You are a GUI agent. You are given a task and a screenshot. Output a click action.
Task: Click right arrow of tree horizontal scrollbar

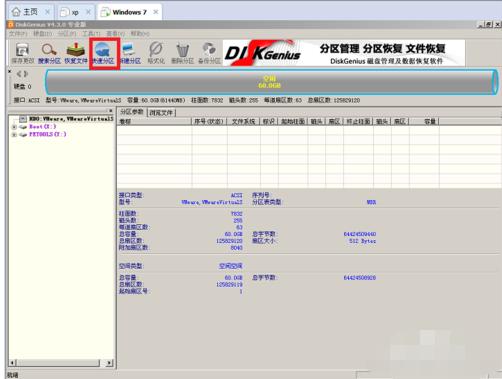point(109,362)
